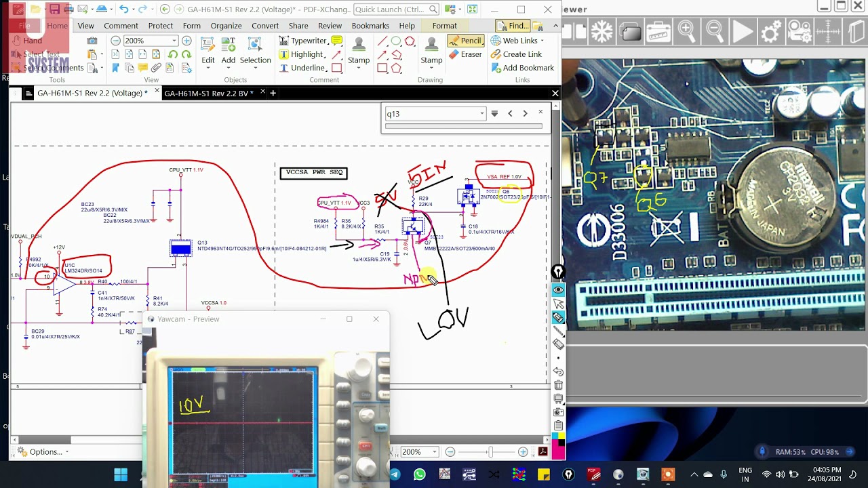Click the Selection objects tool
Image resolution: width=868 pixels, height=488 pixels.
(x=256, y=52)
